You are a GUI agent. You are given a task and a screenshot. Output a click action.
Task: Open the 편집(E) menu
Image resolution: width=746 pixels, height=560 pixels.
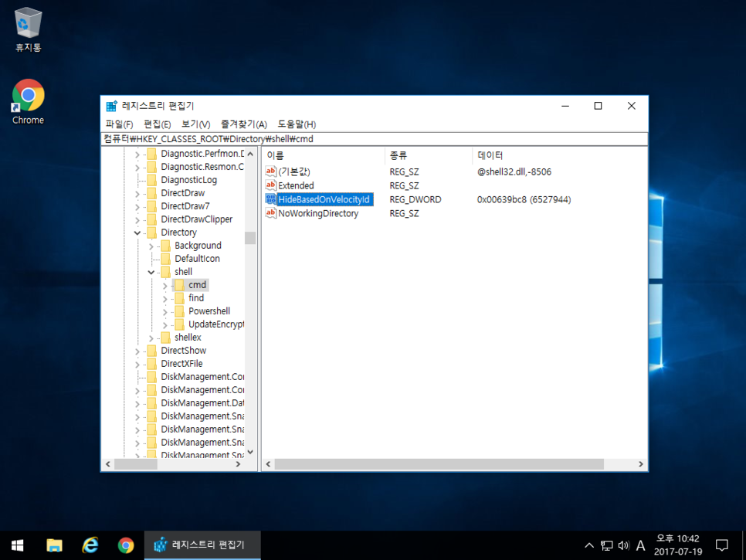point(157,124)
